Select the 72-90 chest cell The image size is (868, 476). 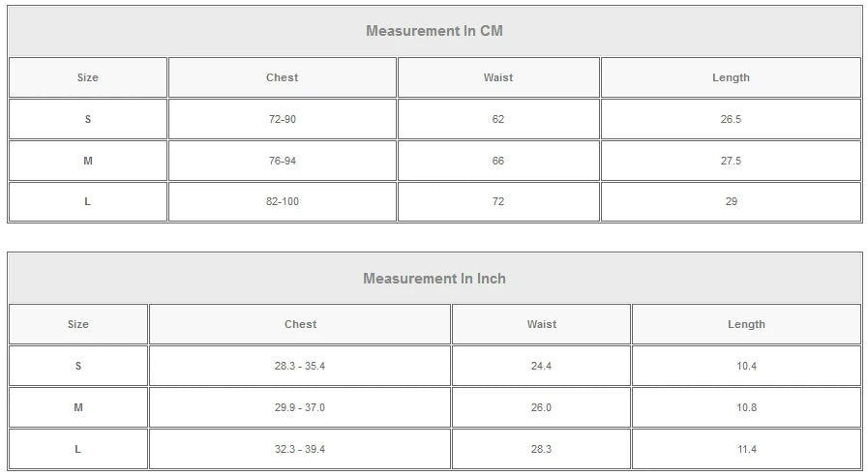[282, 119]
